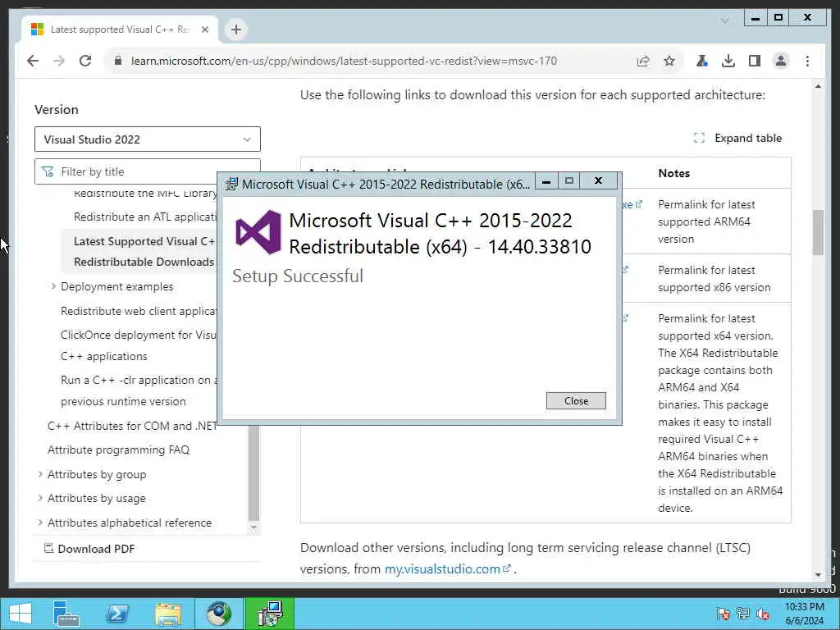Click the Setup Successful text
This screenshot has height=630, width=840.
point(298,276)
